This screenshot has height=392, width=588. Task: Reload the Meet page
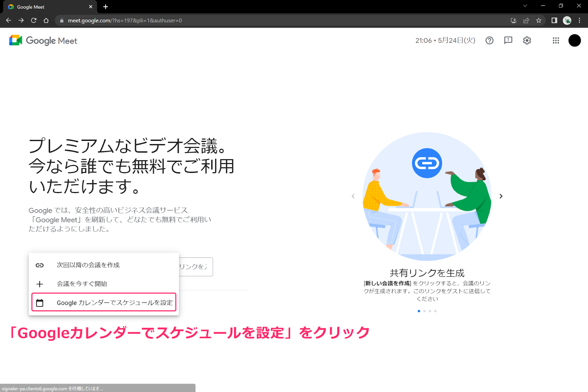pos(34,21)
